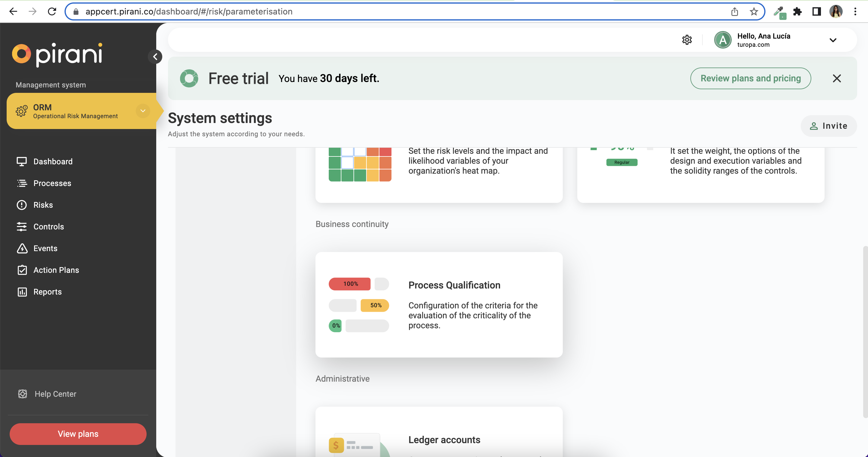This screenshot has width=868, height=457.
Task: Click Review plans and pricing
Action: (x=750, y=78)
